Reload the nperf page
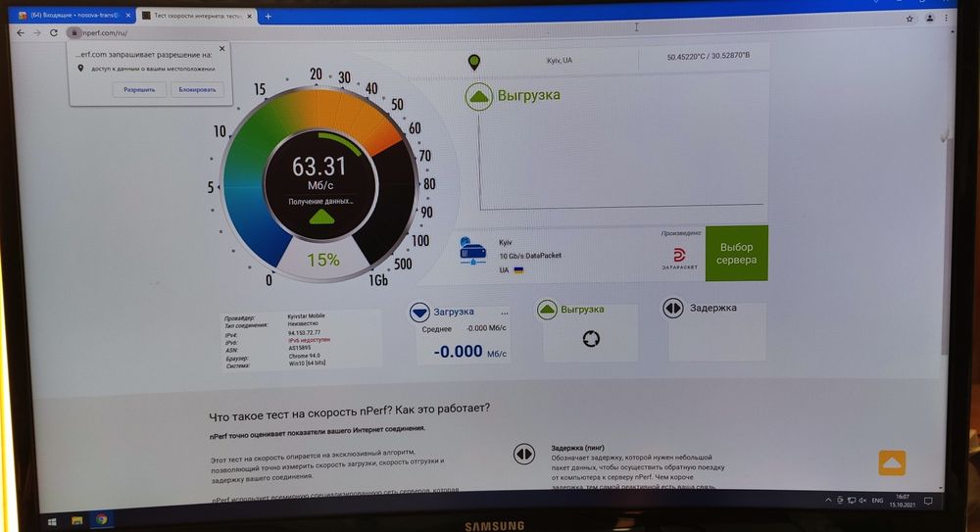The image size is (980, 532). tap(54, 32)
